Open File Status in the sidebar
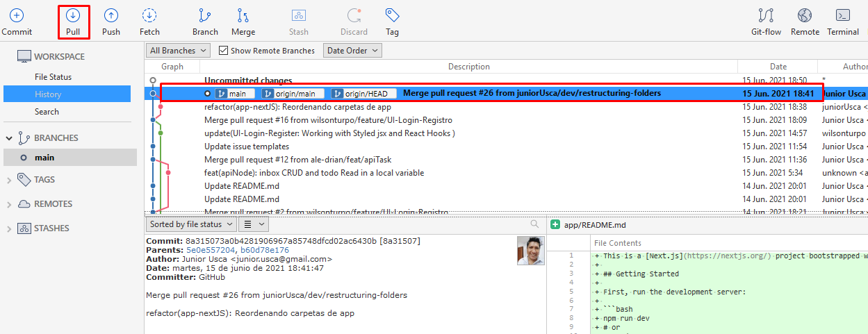The width and height of the screenshot is (868, 334). 53,77
